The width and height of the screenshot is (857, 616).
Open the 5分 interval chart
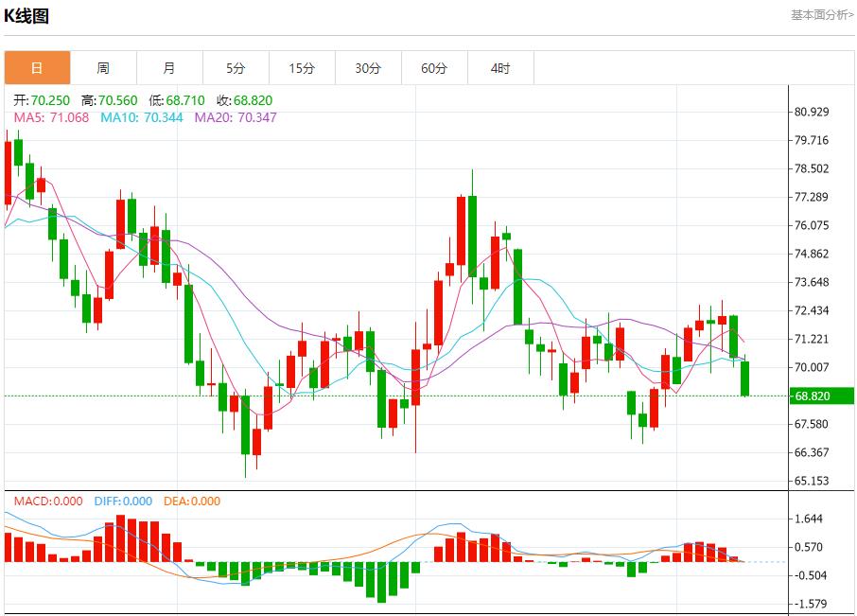click(236, 68)
